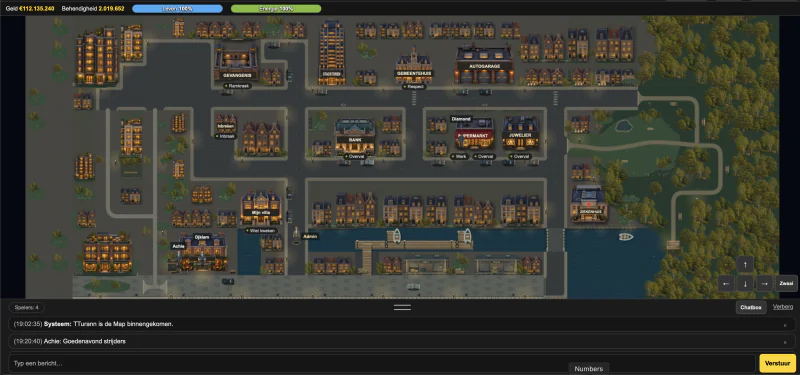Image resolution: width=800 pixels, height=375 pixels.
Task: Select the Autogarage building
Action: (484, 64)
